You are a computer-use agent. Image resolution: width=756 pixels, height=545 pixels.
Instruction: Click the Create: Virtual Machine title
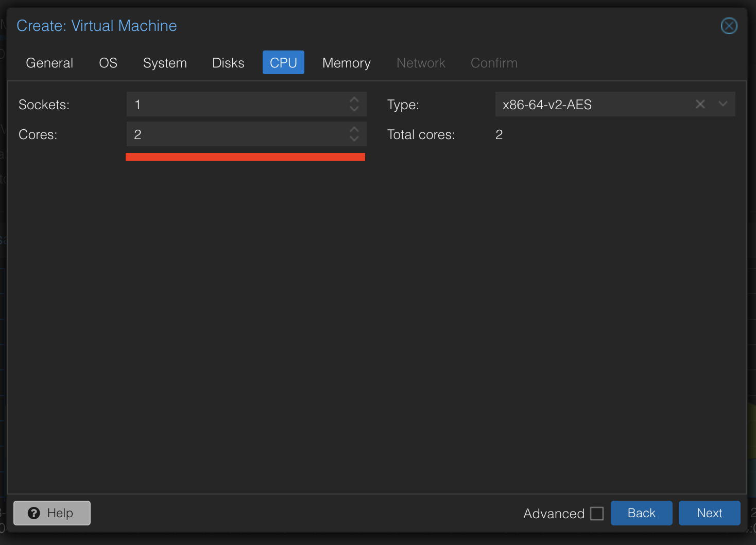tap(97, 26)
